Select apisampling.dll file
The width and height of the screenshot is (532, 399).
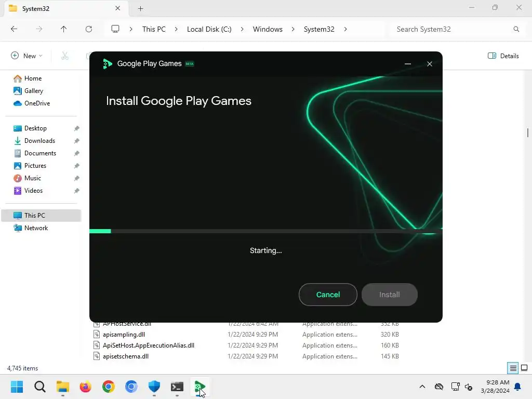(x=124, y=335)
